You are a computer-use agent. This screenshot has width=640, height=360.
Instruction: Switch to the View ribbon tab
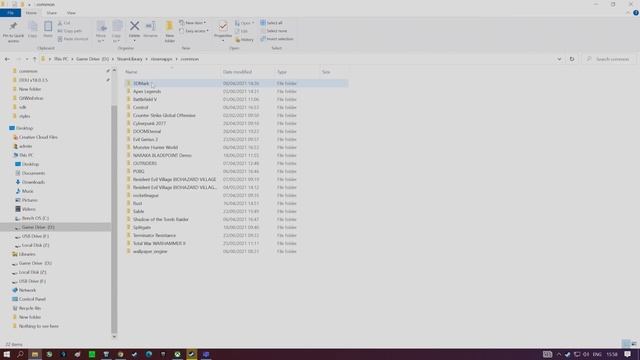[71, 13]
